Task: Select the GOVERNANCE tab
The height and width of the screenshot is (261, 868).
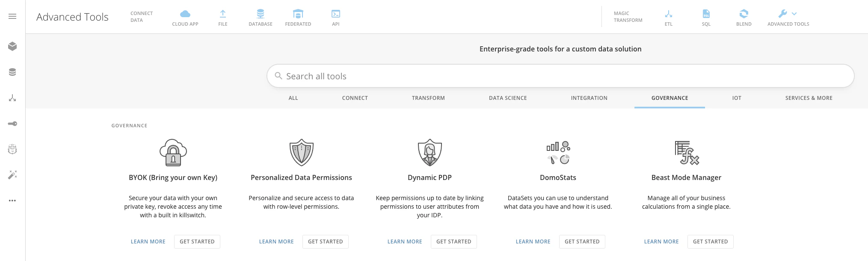Action: pos(670,98)
